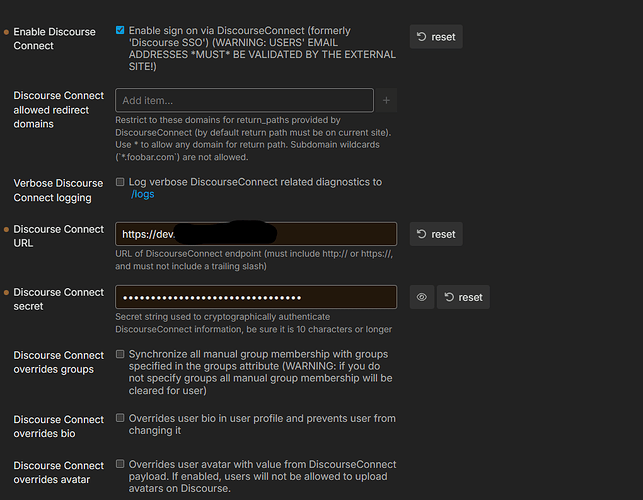Viewport: 643px width, 500px height.
Task: Uncheck Enable Discourse Connect checkbox
Action: point(120,30)
